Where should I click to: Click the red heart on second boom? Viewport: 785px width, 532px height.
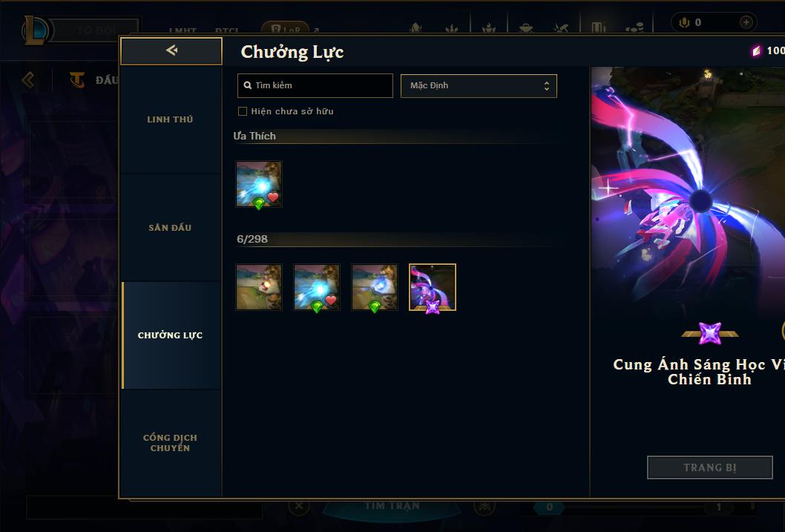point(331,300)
